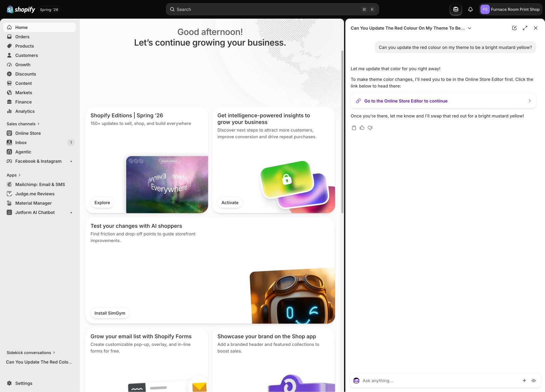
Task: Open the Sidekick conversation title dropdown
Action: [x=469, y=28]
